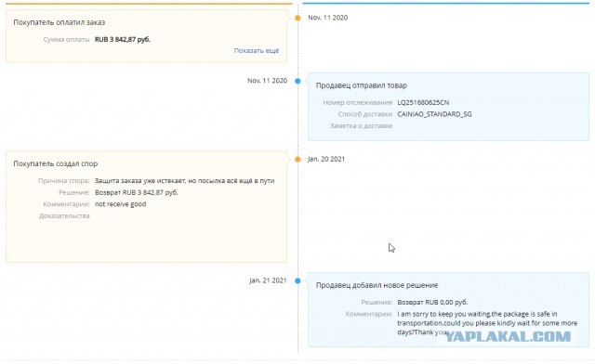
Task: Click the 'Причина спора:' label
Action: tap(64, 181)
